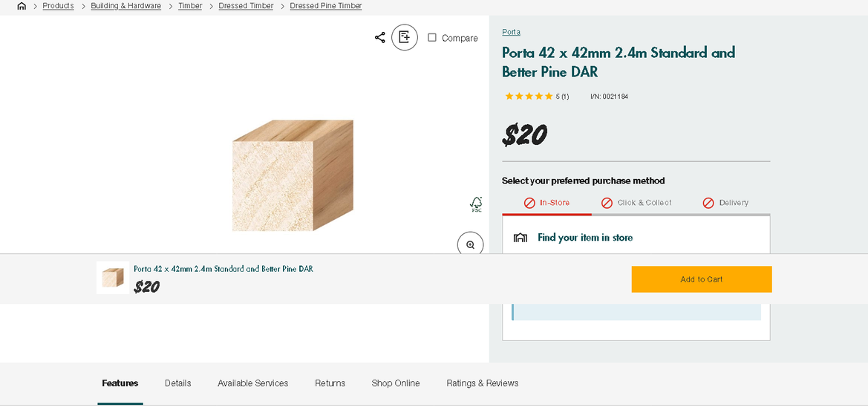
Task: Open the Porta brand link
Action: tap(511, 32)
